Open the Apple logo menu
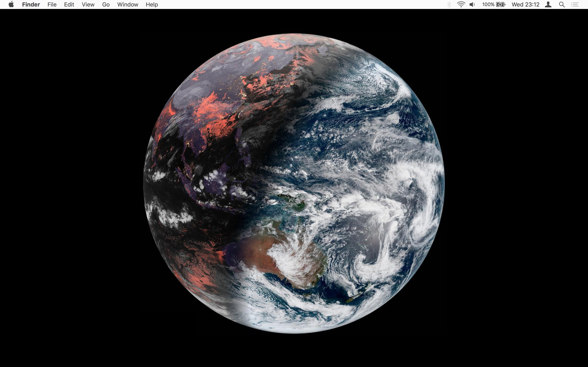 coord(11,4)
